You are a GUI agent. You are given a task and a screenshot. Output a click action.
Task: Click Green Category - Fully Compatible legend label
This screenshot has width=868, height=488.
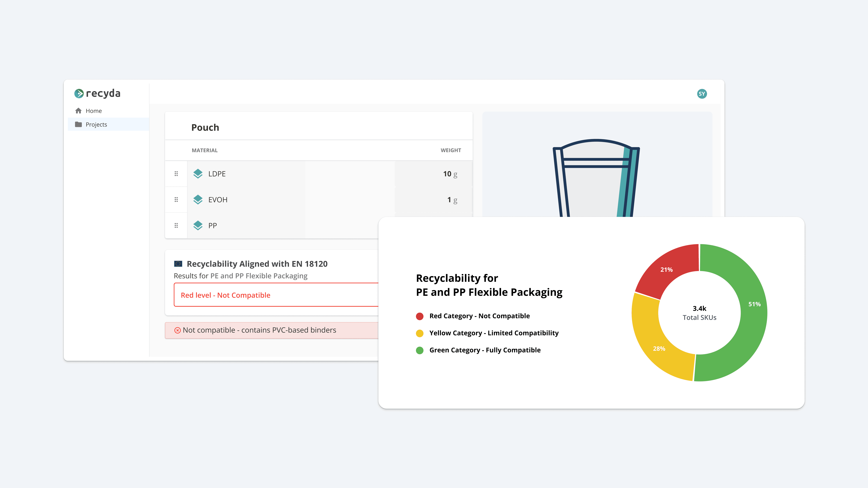(x=485, y=350)
